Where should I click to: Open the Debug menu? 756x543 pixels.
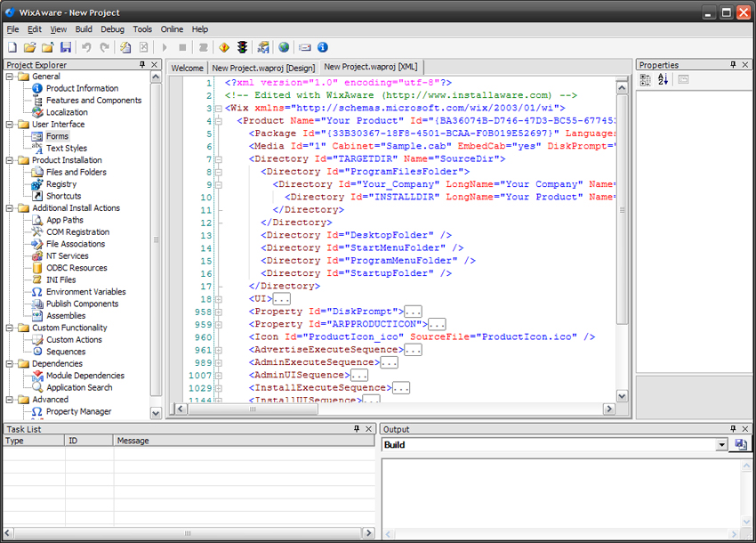click(x=112, y=29)
